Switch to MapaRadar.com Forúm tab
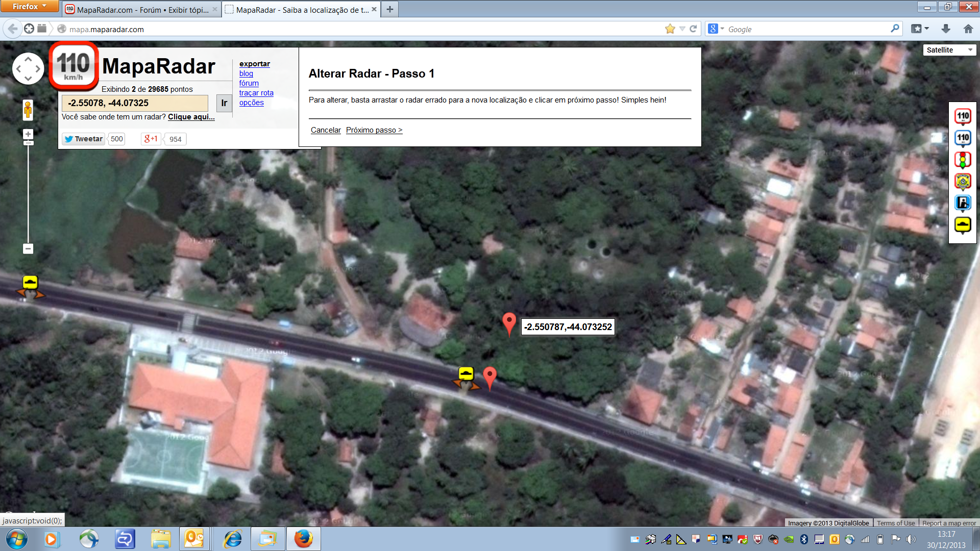980x551 pixels. 141,10
